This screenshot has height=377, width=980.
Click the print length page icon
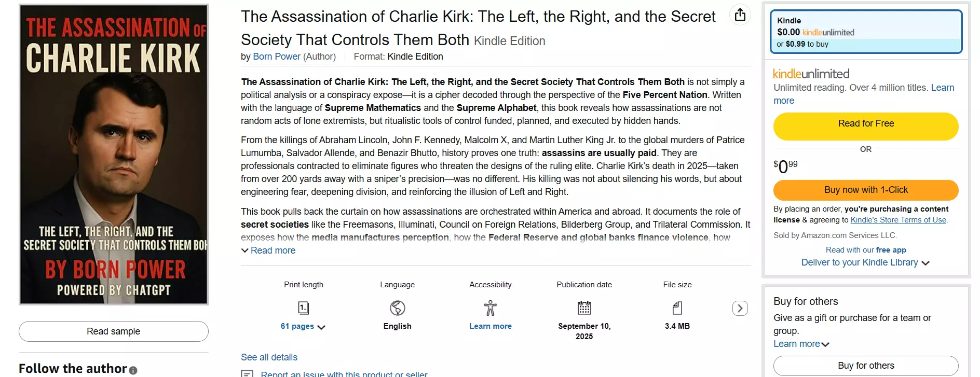click(x=304, y=308)
